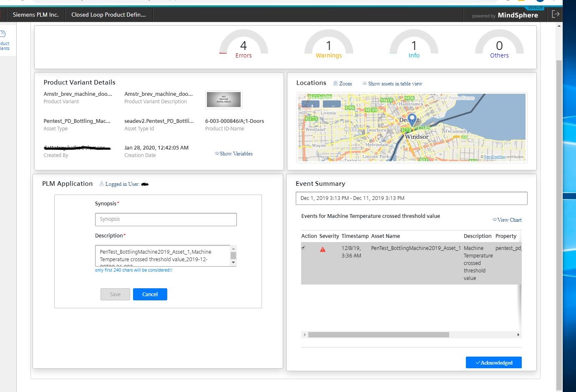Click into the Synopsis input field
Image resolution: width=576 pixels, height=392 pixels.
(x=166, y=220)
